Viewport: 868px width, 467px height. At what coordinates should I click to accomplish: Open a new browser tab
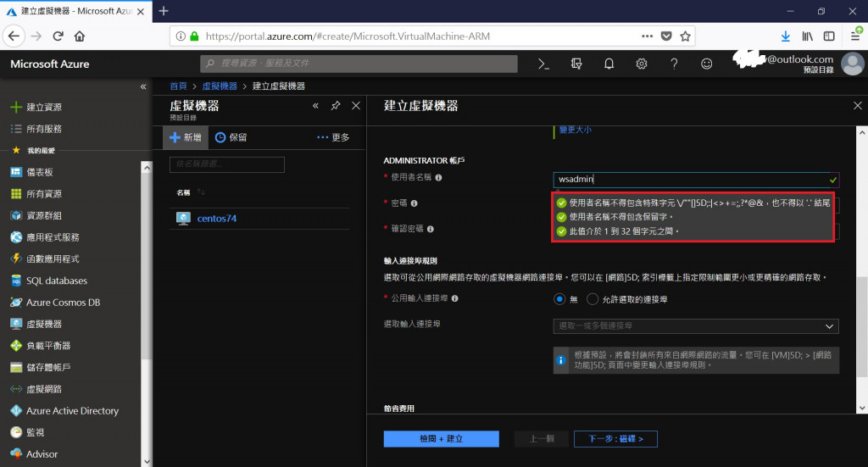[164, 10]
